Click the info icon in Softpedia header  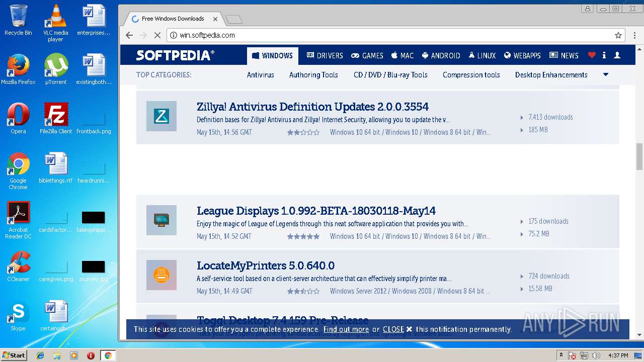click(604, 55)
